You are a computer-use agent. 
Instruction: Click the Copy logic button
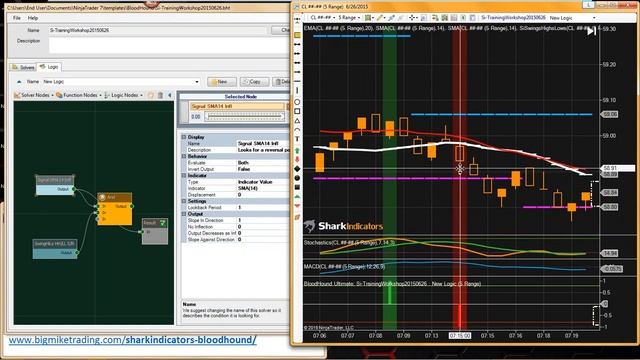(254, 82)
